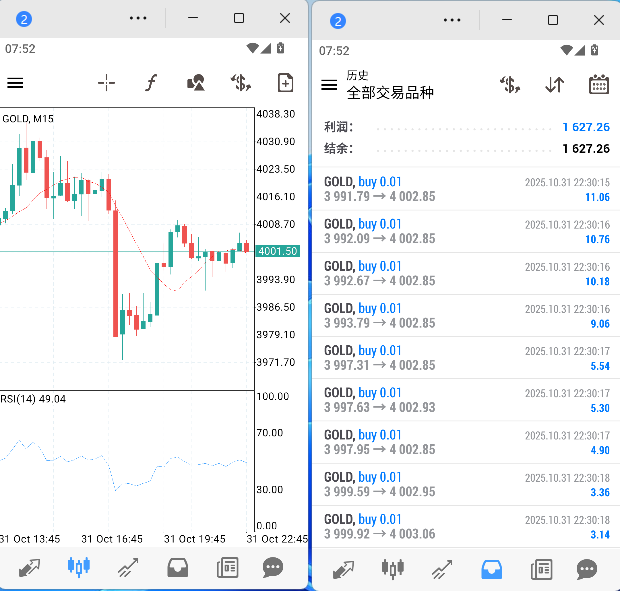Switch to the Quotes tab in the chart window
The height and width of the screenshot is (591, 620).
coord(29,568)
